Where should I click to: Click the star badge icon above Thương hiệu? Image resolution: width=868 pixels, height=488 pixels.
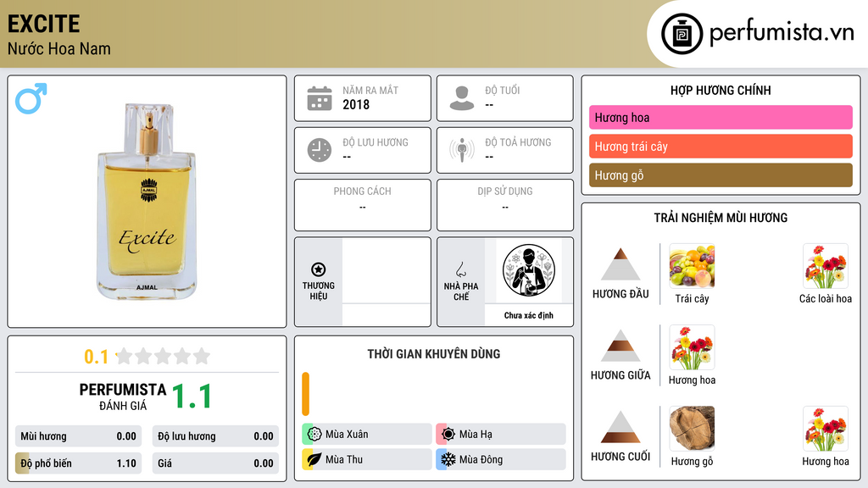319,269
